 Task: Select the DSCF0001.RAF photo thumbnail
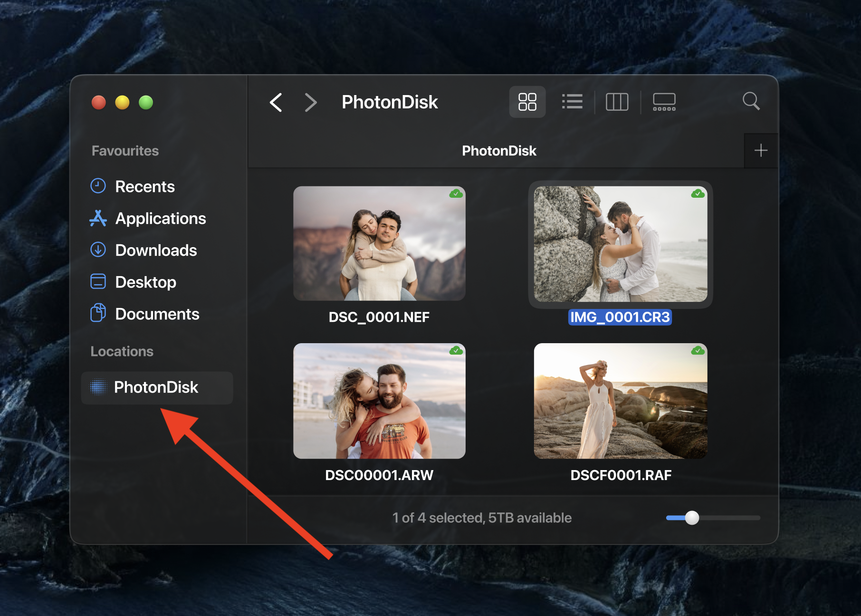[x=620, y=401]
